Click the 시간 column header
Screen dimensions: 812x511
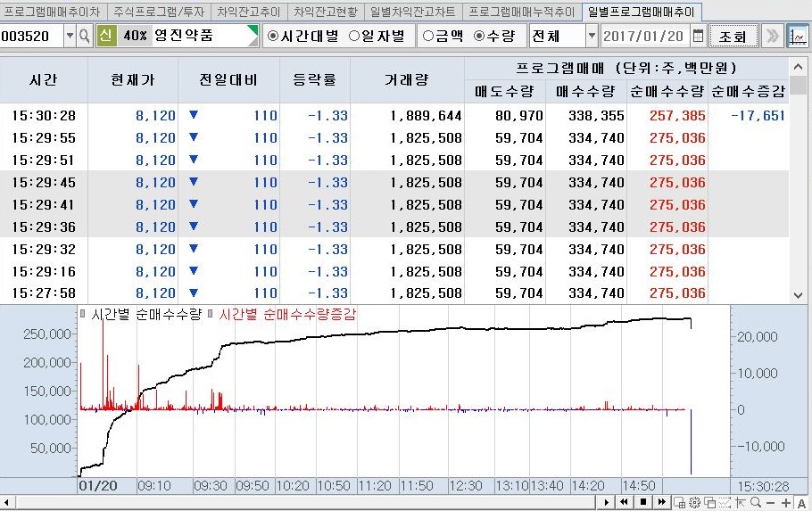[44, 79]
